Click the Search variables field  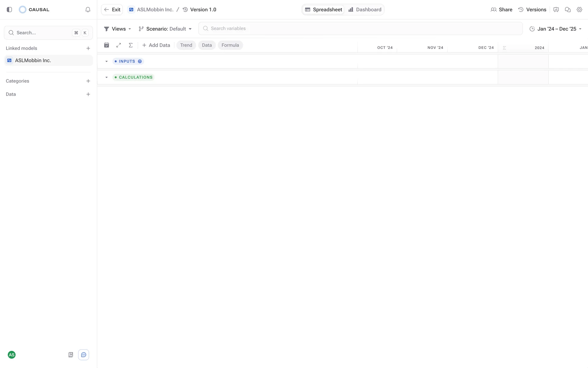(x=360, y=29)
